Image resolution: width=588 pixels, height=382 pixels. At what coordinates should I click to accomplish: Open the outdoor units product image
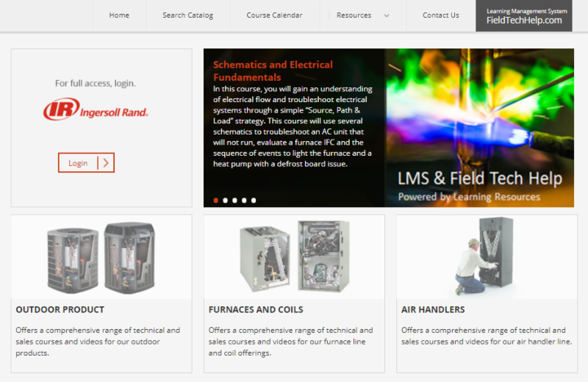click(x=101, y=257)
